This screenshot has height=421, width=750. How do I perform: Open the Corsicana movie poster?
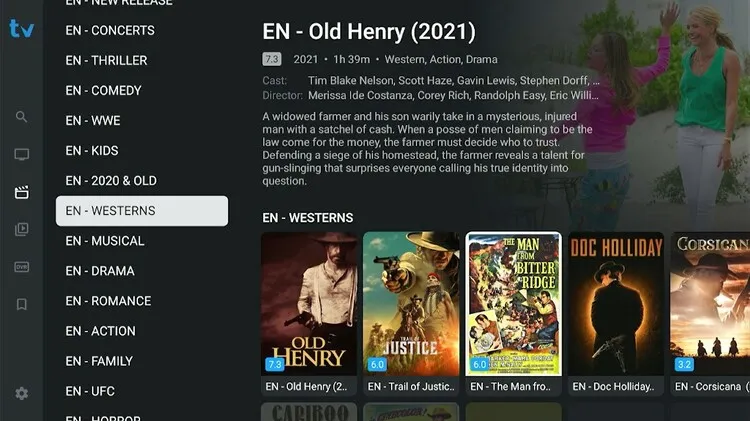pos(710,314)
